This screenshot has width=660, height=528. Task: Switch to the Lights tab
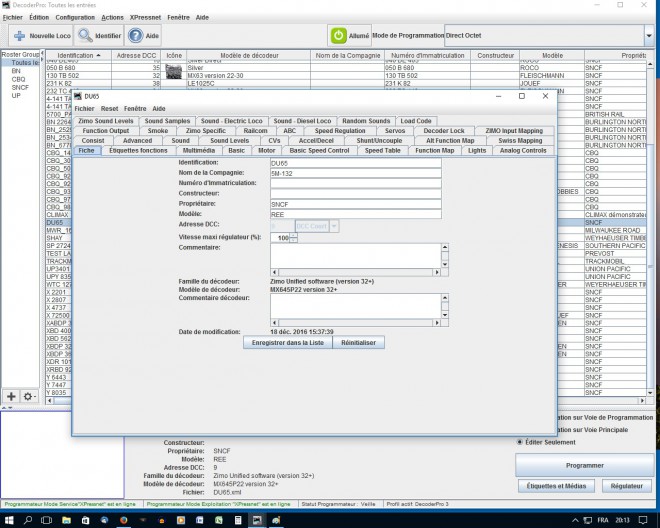(477, 150)
